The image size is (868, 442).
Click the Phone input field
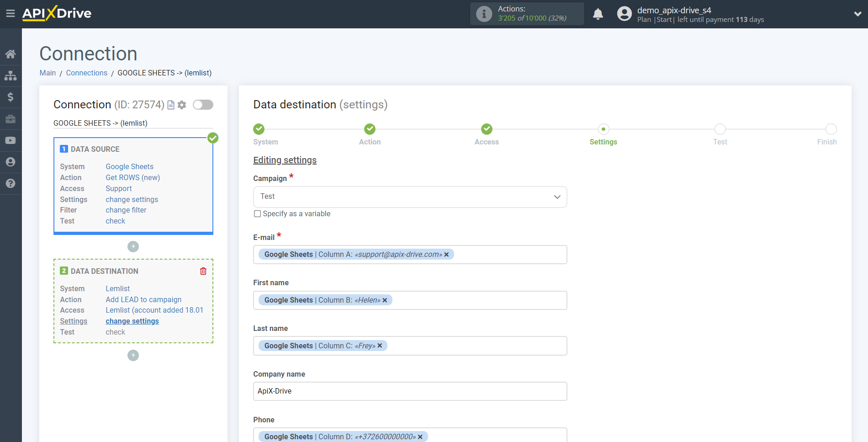click(410, 435)
